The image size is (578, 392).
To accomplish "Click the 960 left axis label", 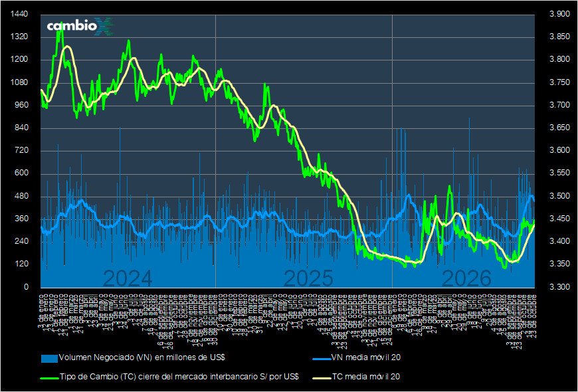I will [21, 106].
